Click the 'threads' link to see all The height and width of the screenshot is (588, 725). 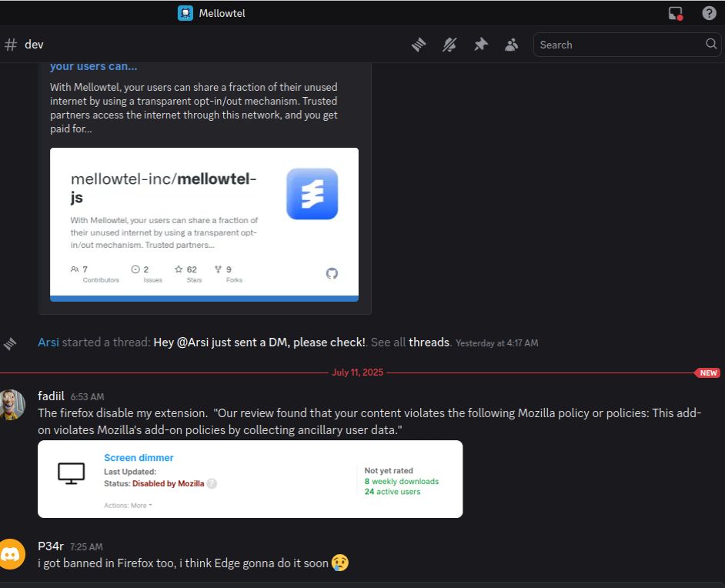429,342
